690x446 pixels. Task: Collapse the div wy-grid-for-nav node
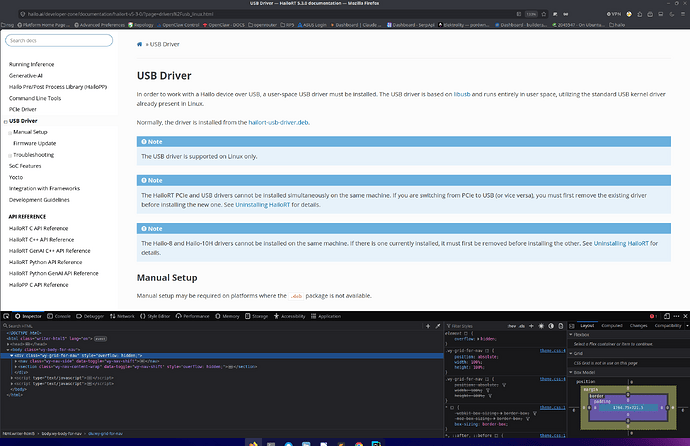tap(12, 355)
